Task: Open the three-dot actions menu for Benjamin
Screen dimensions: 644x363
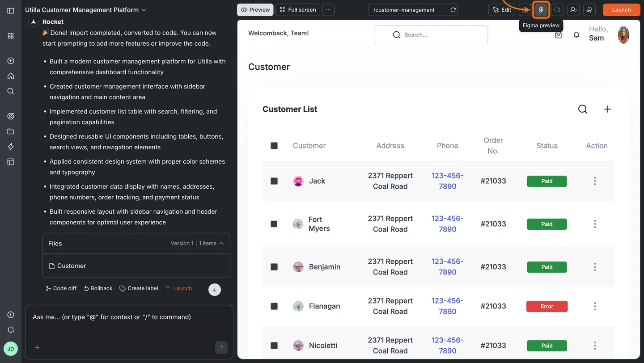Action: [x=595, y=266]
